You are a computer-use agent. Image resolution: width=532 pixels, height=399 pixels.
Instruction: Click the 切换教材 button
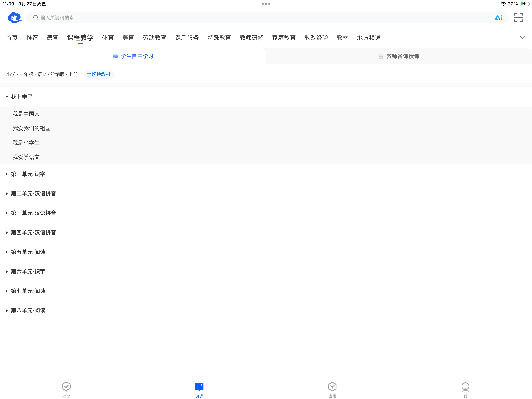tap(99, 74)
